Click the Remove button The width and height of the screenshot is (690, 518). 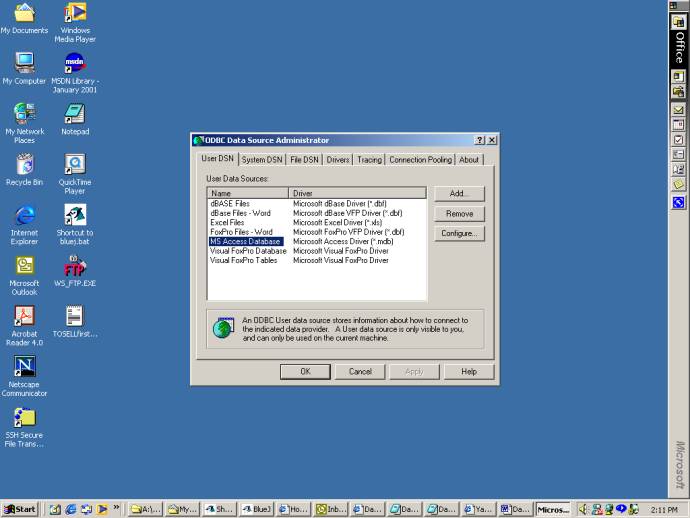pos(459,213)
